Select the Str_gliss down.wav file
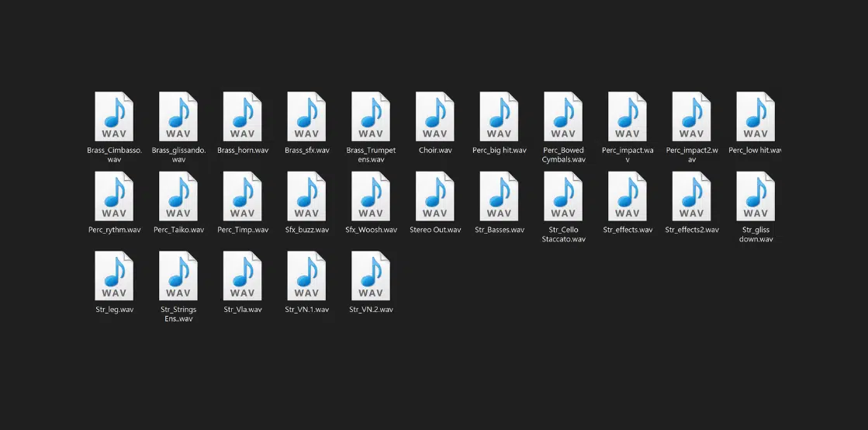This screenshot has height=430, width=868. [756, 196]
